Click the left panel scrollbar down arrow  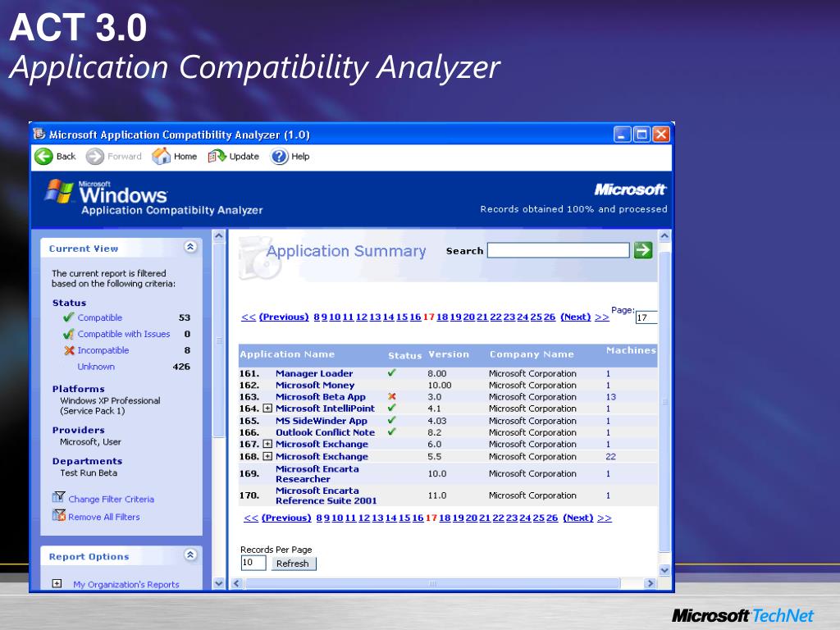click(218, 583)
